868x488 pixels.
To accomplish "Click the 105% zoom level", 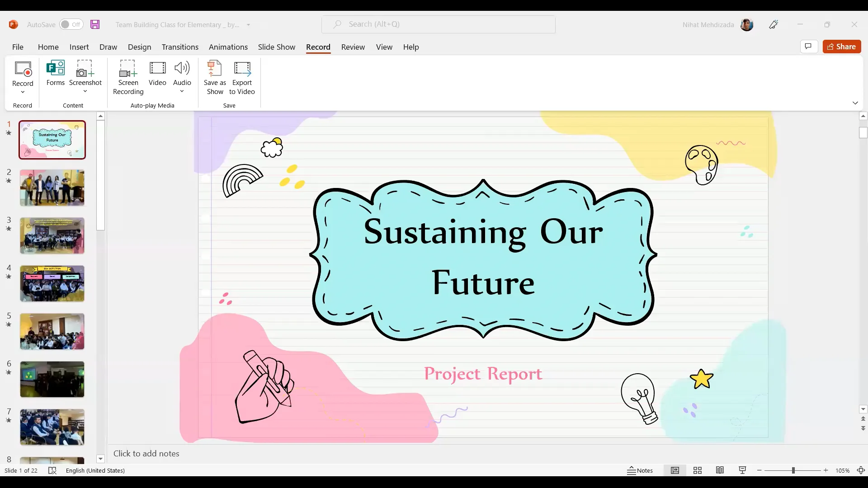I will tap(842, 470).
